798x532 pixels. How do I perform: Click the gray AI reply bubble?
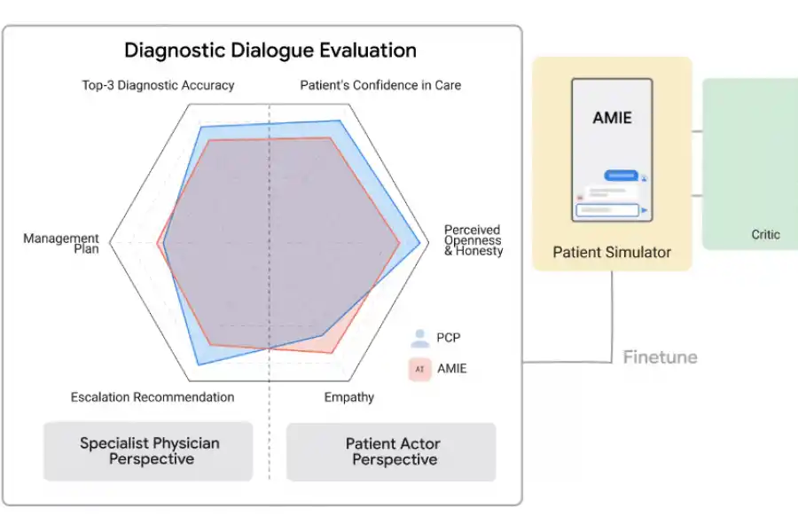(x=610, y=192)
